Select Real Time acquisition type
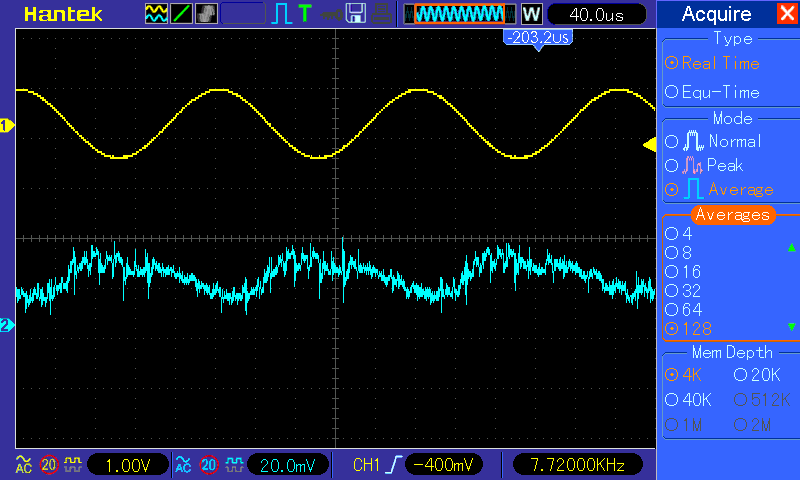Screen dimensions: 800x480 (x=712, y=63)
